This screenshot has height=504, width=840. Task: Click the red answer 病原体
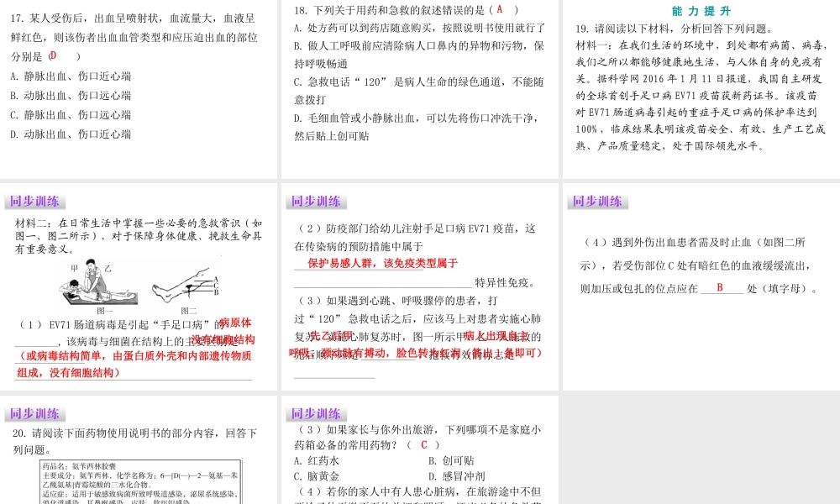[235, 323]
